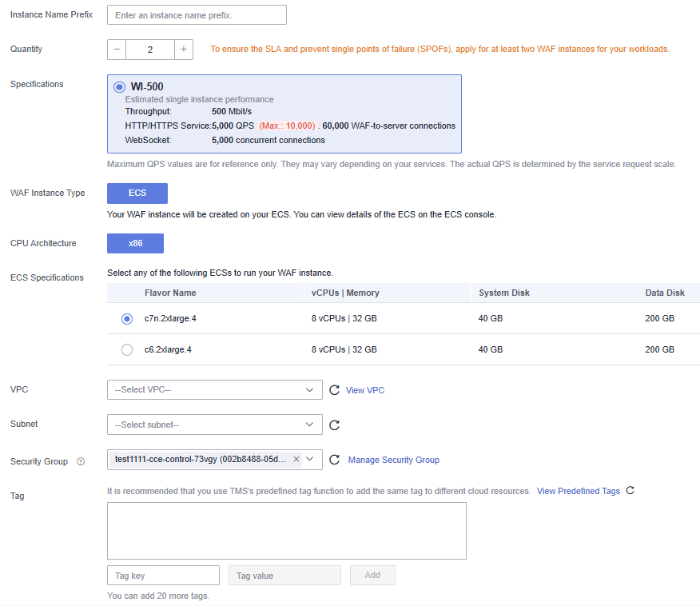Increase quantity with the plus button
The width and height of the screenshot is (700, 606).
(x=184, y=50)
